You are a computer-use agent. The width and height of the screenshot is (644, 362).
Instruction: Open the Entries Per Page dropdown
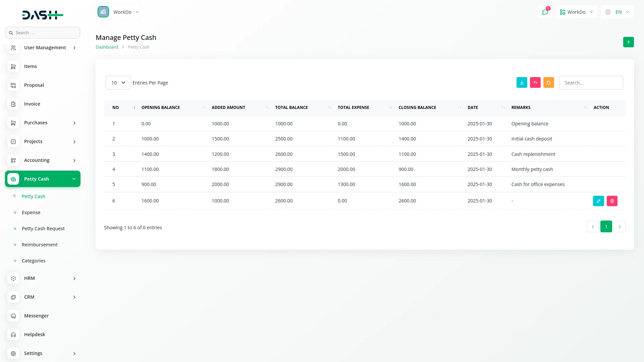(118, 82)
